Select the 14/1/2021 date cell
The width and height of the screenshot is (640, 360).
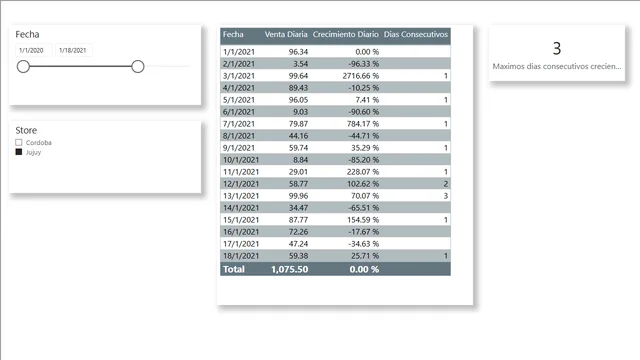coord(241,208)
